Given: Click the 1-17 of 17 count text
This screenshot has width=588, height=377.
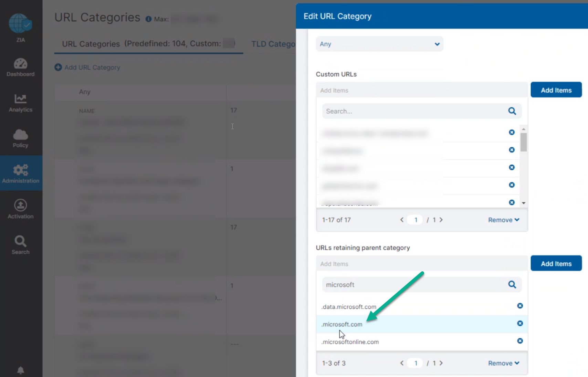Looking at the screenshot, I should pos(336,220).
